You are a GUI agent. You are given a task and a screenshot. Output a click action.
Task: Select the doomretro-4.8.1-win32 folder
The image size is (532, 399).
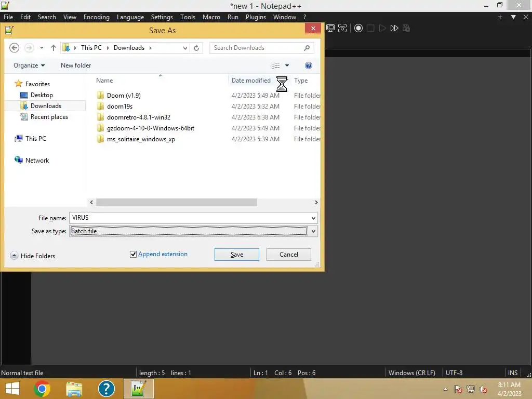(139, 117)
